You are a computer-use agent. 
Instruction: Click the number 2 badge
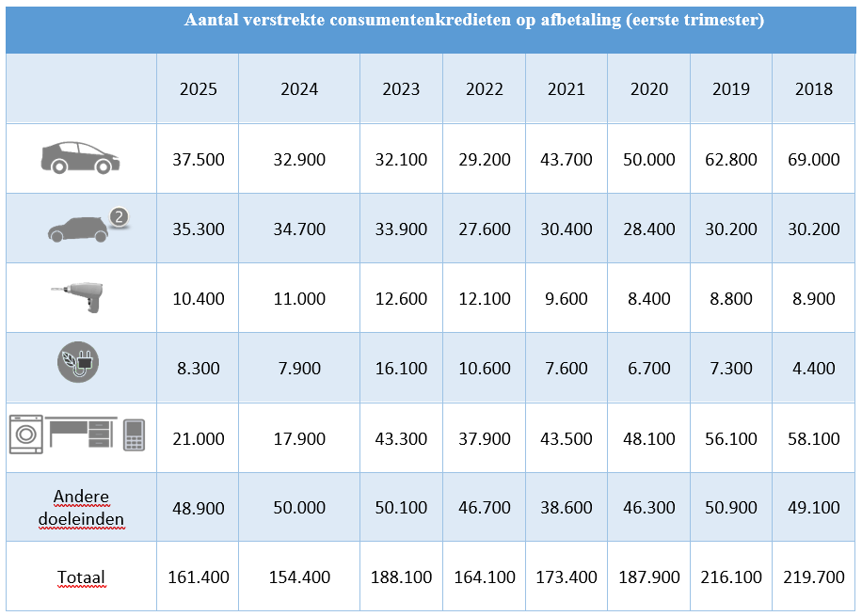tap(119, 217)
